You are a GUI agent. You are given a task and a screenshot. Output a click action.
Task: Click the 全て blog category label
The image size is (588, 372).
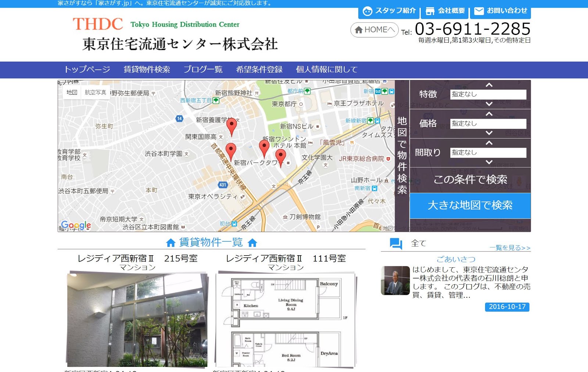tap(418, 243)
